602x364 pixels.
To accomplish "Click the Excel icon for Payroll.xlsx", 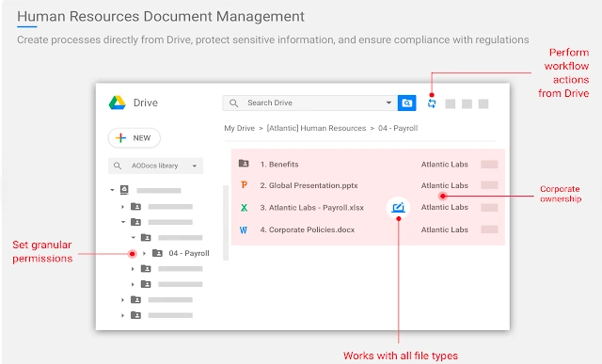I will (x=244, y=208).
